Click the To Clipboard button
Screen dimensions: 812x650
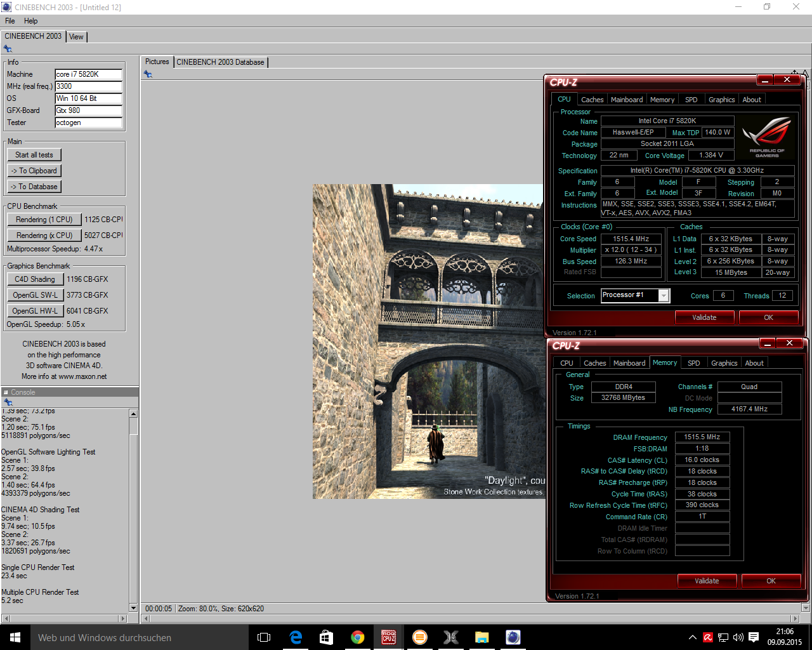pos(34,171)
